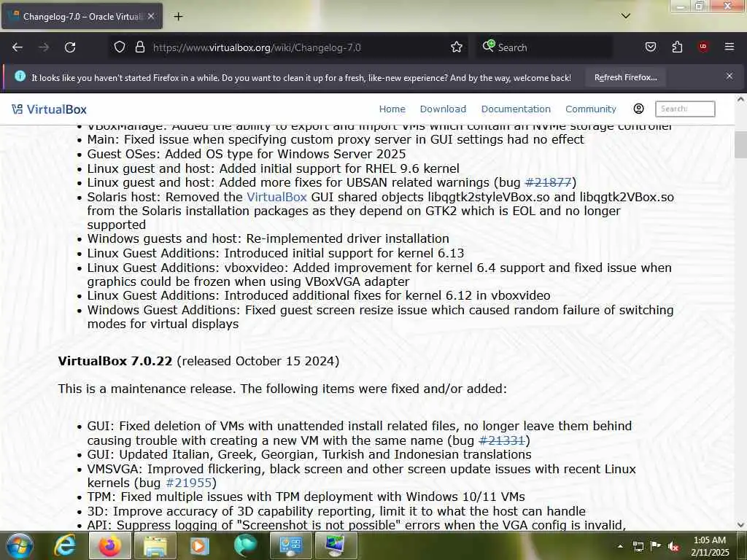Click the monitor application taskbar icon
Viewport: 747px width, 560px height.
(336, 546)
